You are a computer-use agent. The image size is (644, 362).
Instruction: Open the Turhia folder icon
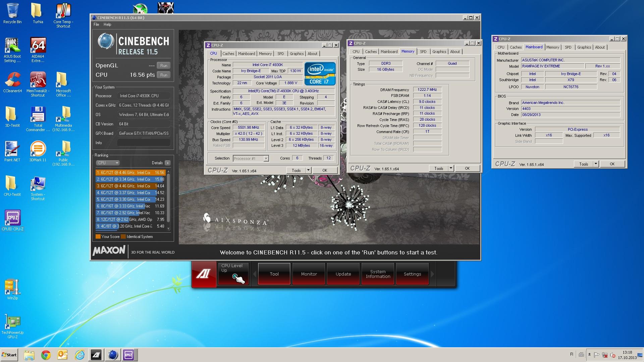(38, 13)
